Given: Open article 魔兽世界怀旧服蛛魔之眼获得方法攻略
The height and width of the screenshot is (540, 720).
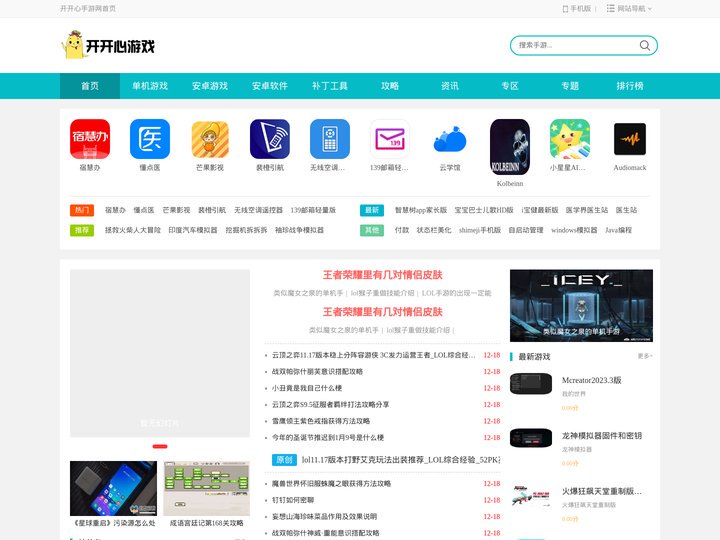Looking at the screenshot, I should pyautogui.click(x=332, y=484).
